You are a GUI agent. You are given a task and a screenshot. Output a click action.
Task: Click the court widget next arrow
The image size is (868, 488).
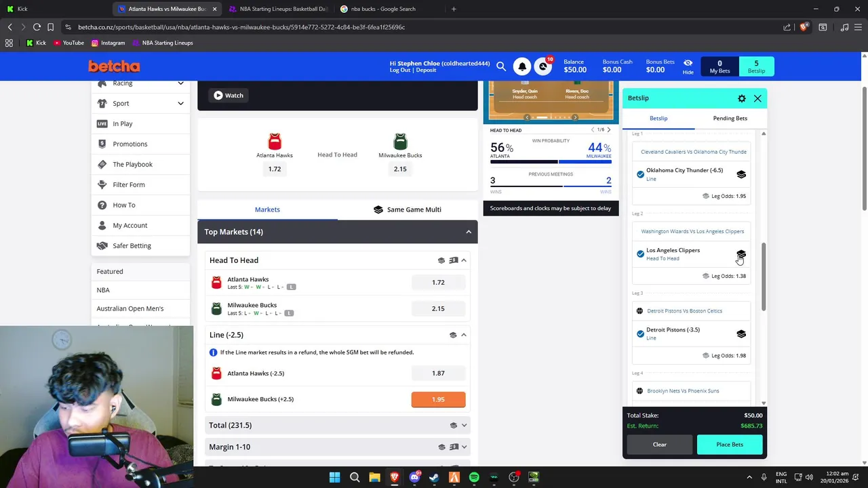click(x=575, y=117)
